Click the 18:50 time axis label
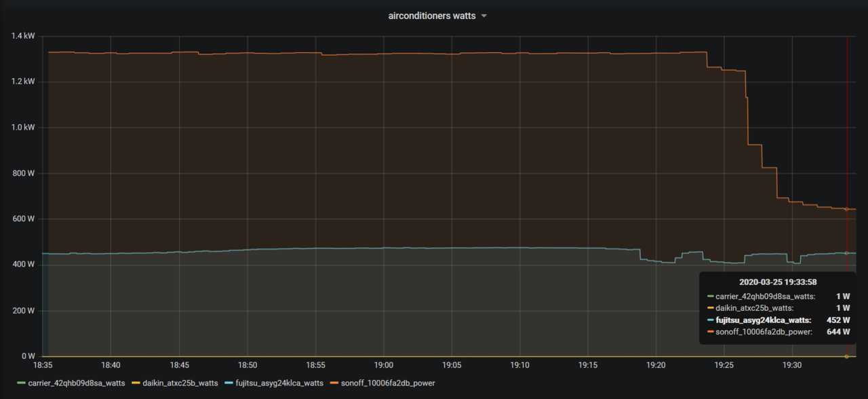The height and width of the screenshot is (399, 868). [x=247, y=365]
